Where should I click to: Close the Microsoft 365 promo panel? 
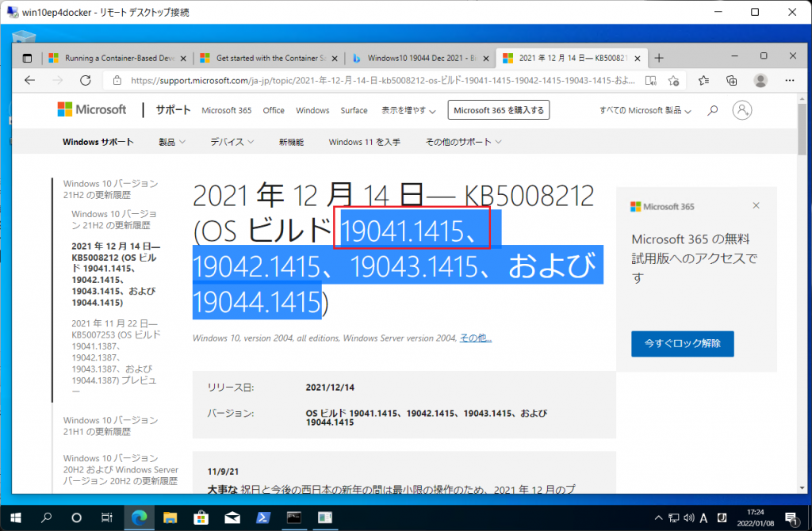pos(756,205)
